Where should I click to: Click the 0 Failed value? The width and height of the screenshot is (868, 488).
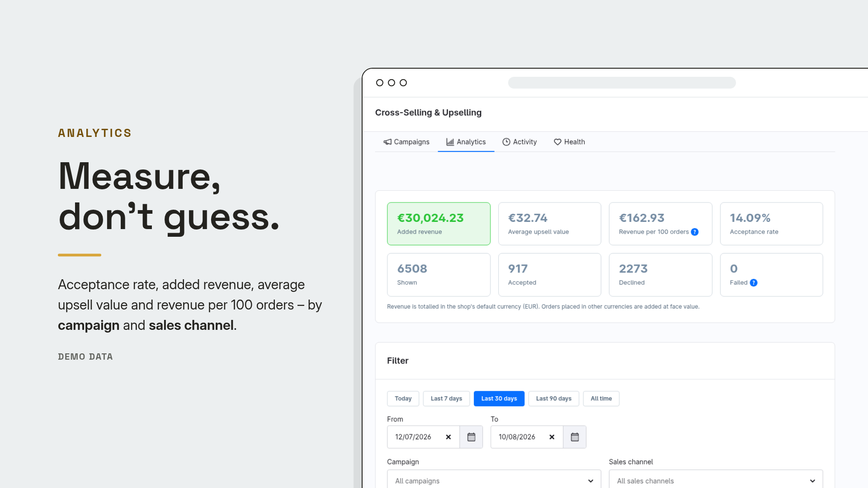(x=734, y=269)
